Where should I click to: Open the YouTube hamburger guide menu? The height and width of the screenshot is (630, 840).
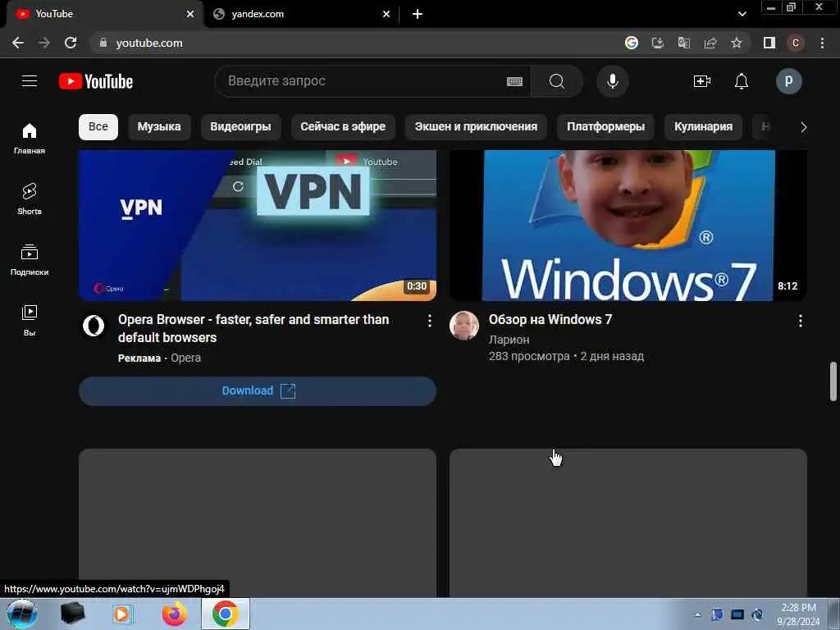coord(30,81)
